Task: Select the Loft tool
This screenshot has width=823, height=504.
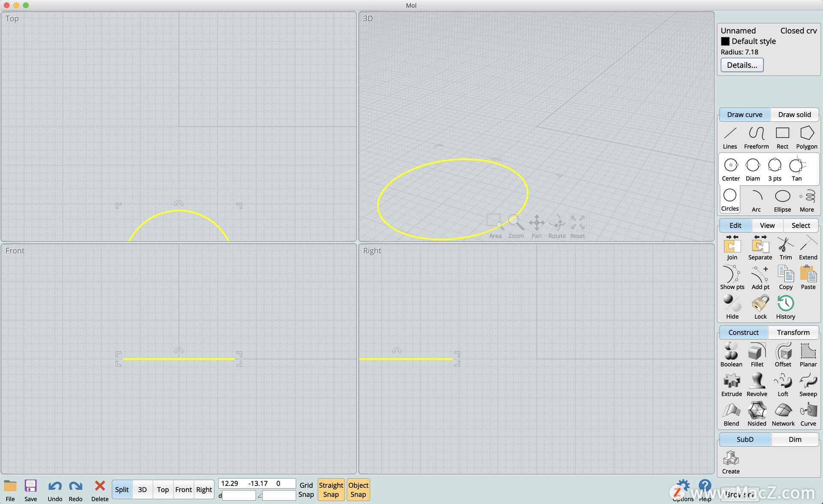Action: (783, 384)
